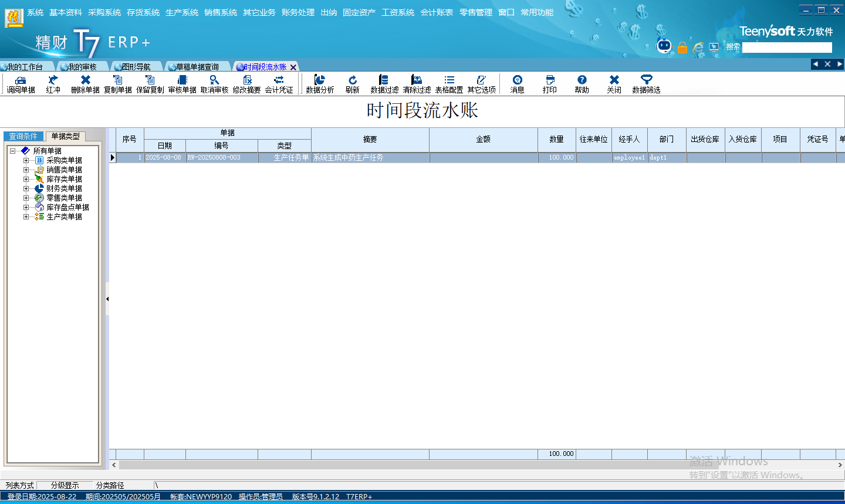Expand the 生产类单据 tree node
The width and height of the screenshot is (845, 504).
26,217
